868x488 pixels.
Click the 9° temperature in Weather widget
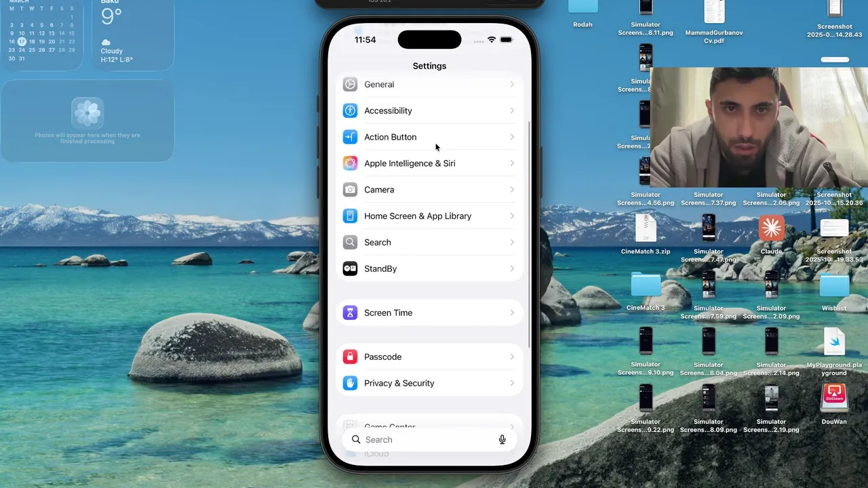coord(111,16)
